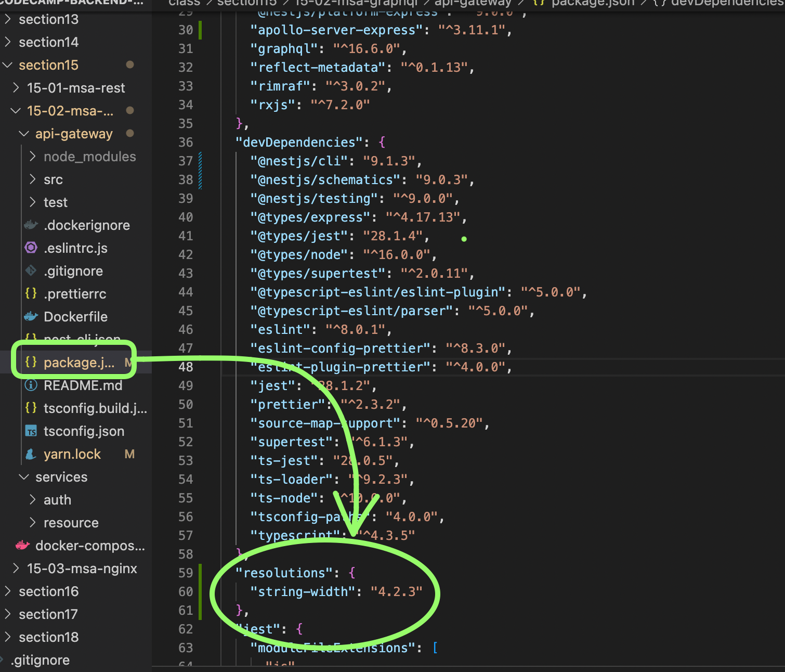Screen dimensions: 785x672
Task: Click the "@types/supertest" key text
Action: 318,273
